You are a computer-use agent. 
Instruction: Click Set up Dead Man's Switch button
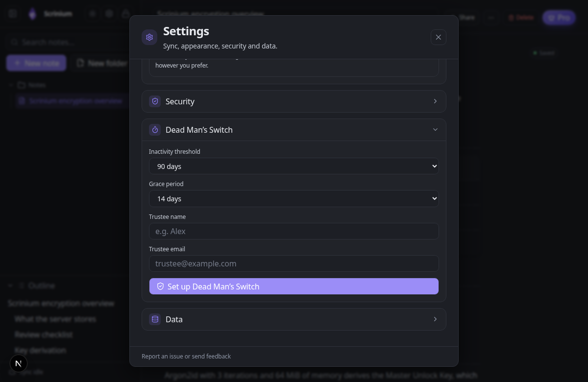coord(294,286)
